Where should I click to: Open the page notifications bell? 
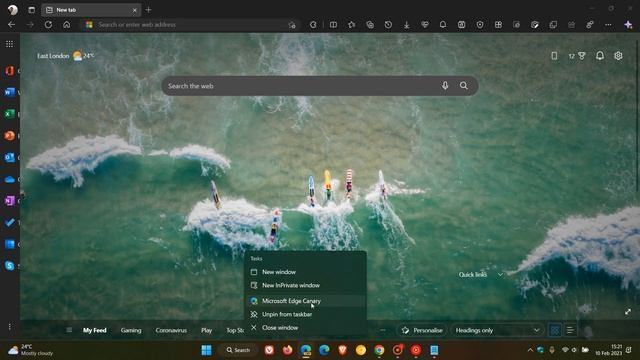click(600, 56)
